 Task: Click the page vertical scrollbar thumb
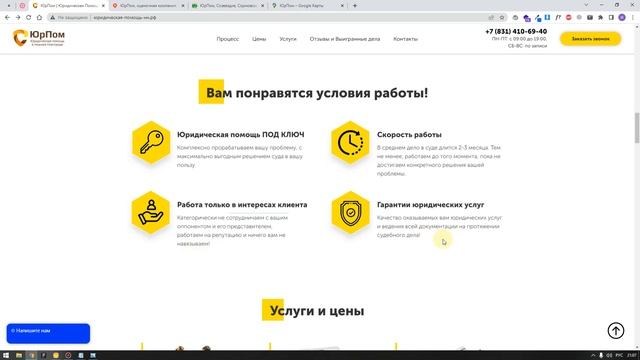coord(637,127)
